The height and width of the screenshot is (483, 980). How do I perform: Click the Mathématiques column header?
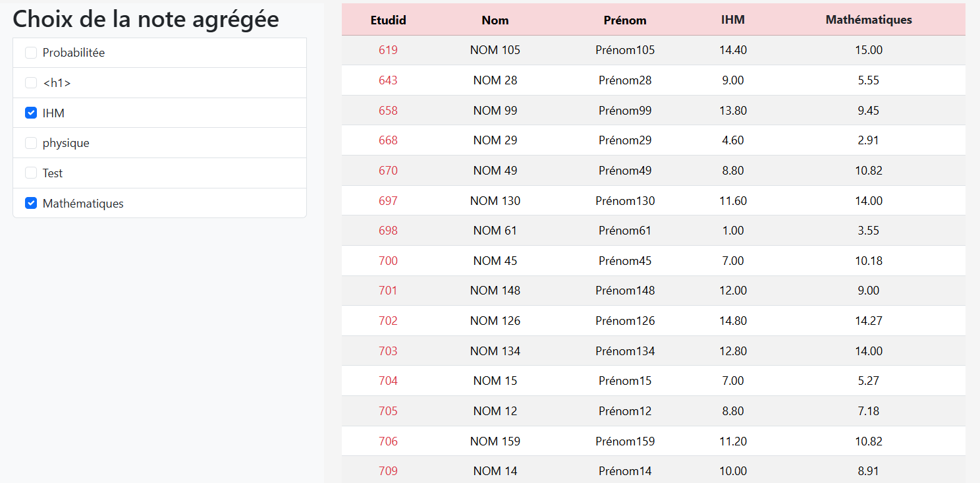(868, 20)
